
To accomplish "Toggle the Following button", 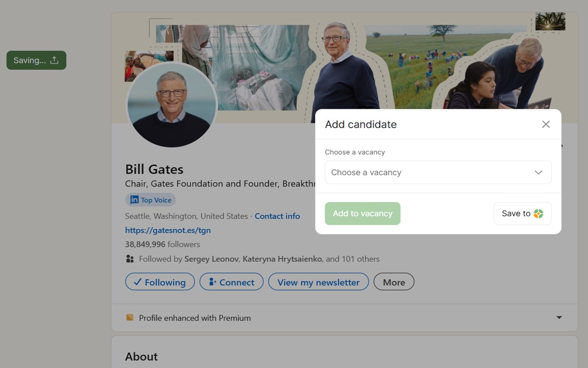I will (160, 282).
